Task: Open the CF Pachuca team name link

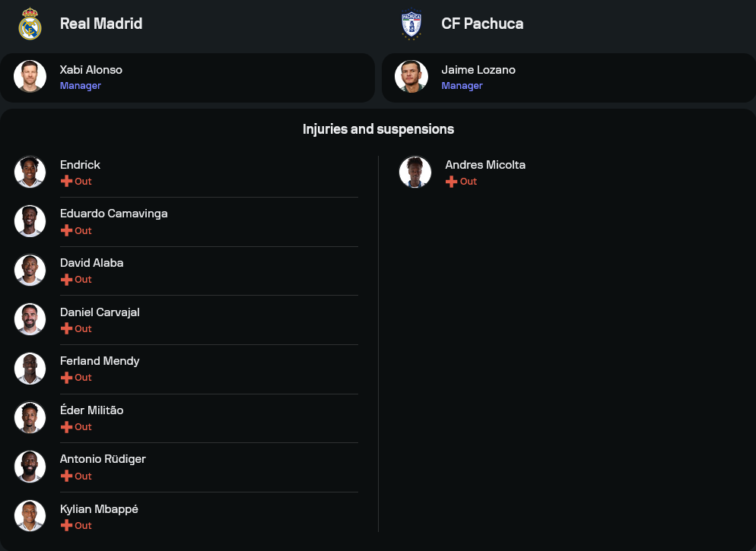Action: pyautogui.click(x=482, y=24)
